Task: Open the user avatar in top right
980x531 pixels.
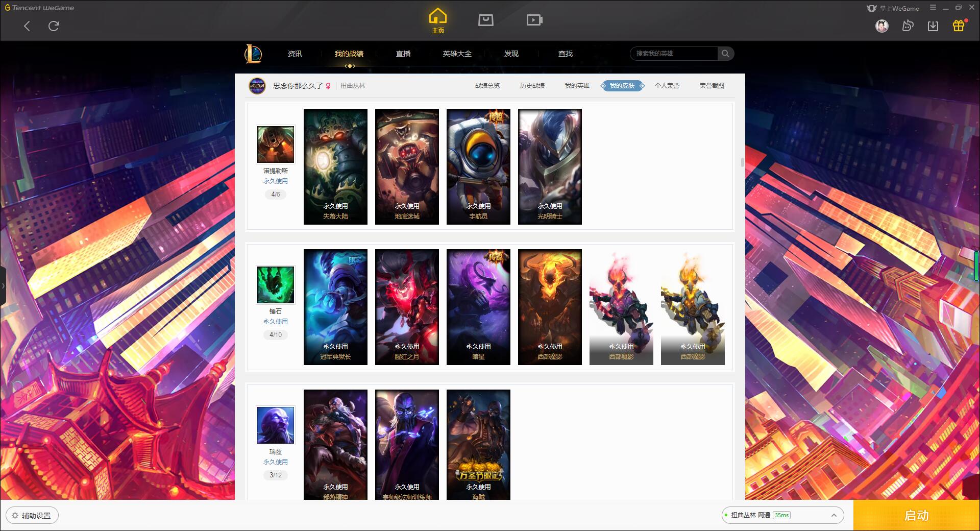Action: pyautogui.click(x=881, y=26)
